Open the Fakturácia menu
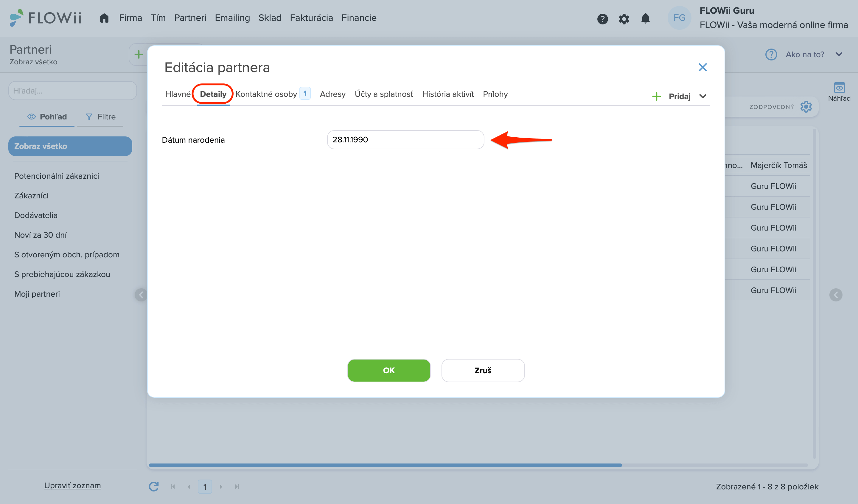This screenshot has width=858, height=504. coord(311,18)
